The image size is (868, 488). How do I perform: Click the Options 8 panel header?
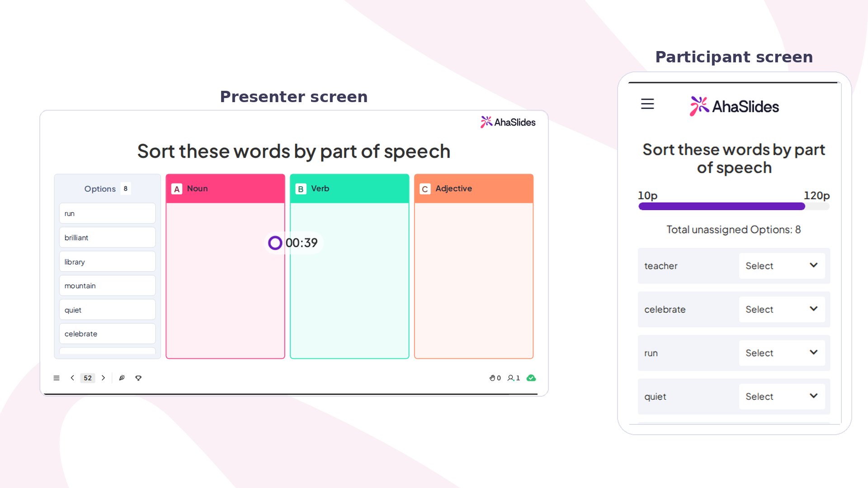coord(107,188)
